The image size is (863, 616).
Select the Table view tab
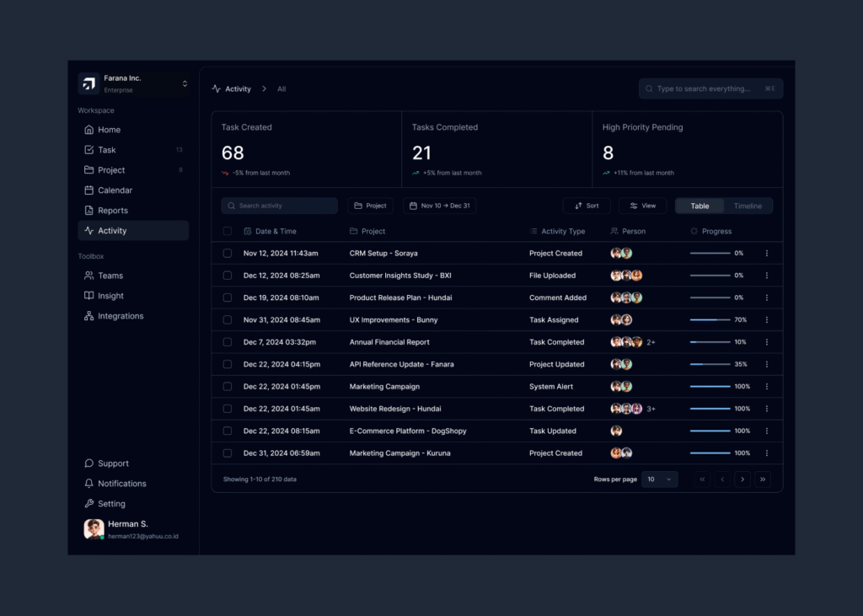(700, 206)
